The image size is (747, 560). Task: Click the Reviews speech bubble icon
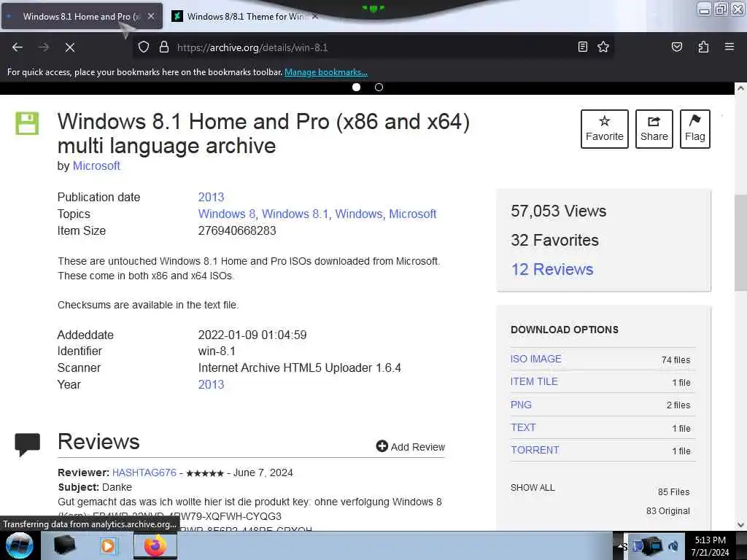click(27, 444)
